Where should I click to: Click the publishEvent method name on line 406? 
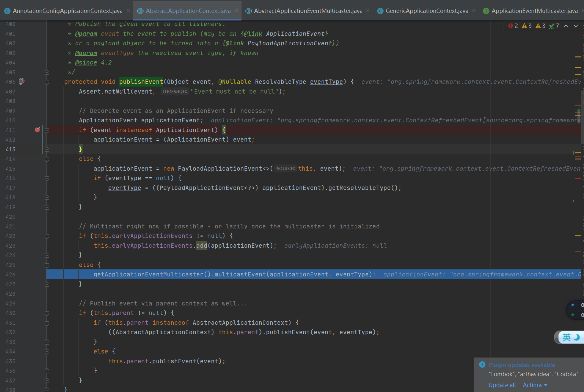point(141,82)
